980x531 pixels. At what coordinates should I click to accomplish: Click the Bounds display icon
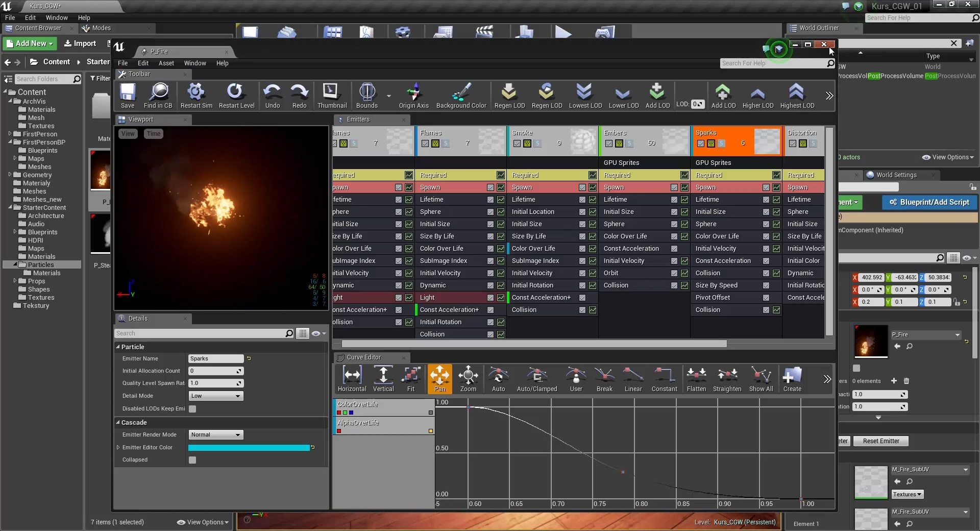coord(367,94)
